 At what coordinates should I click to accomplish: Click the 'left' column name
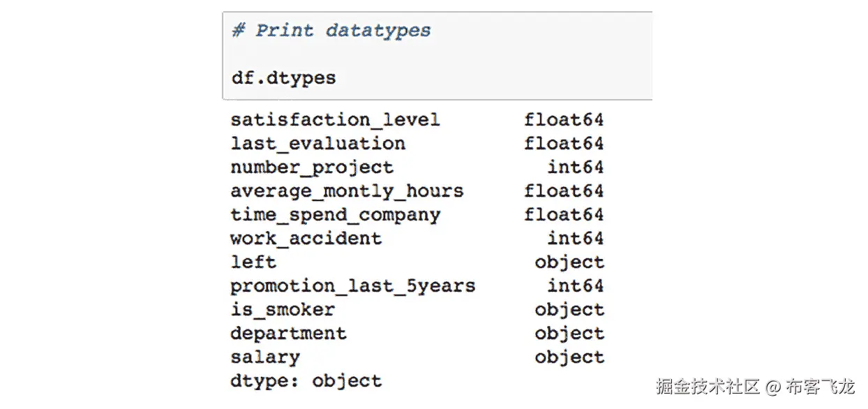[x=253, y=262]
